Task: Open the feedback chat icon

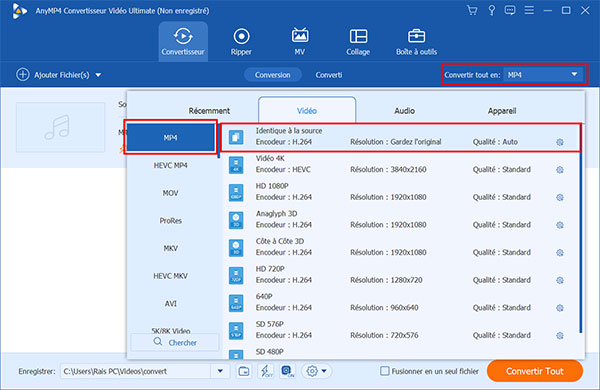Action: pos(510,10)
